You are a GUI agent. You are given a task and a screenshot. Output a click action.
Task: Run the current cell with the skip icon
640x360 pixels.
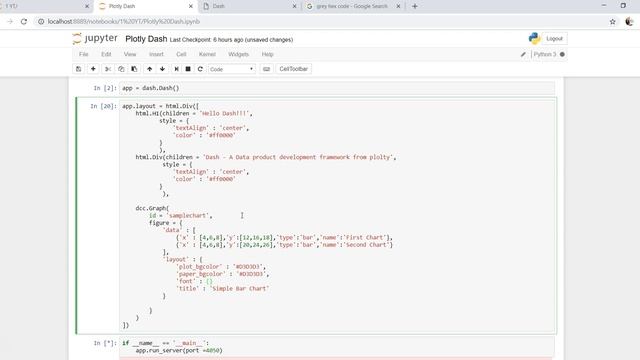[x=176, y=69]
